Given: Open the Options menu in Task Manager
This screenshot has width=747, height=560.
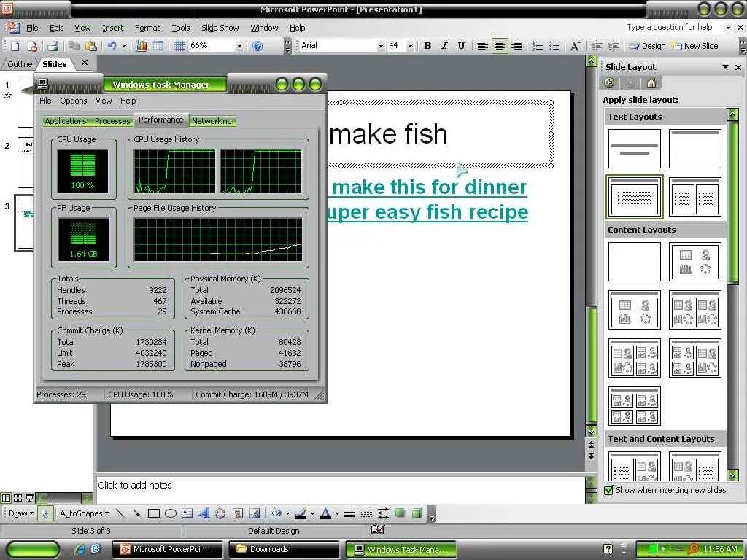Looking at the screenshot, I should (x=74, y=101).
